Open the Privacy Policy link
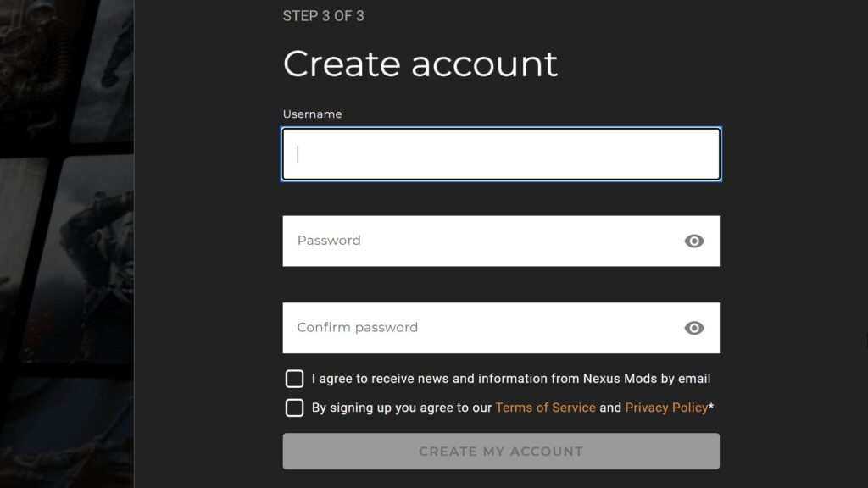Viewport: 868px width, 488px height. (666, 408)
